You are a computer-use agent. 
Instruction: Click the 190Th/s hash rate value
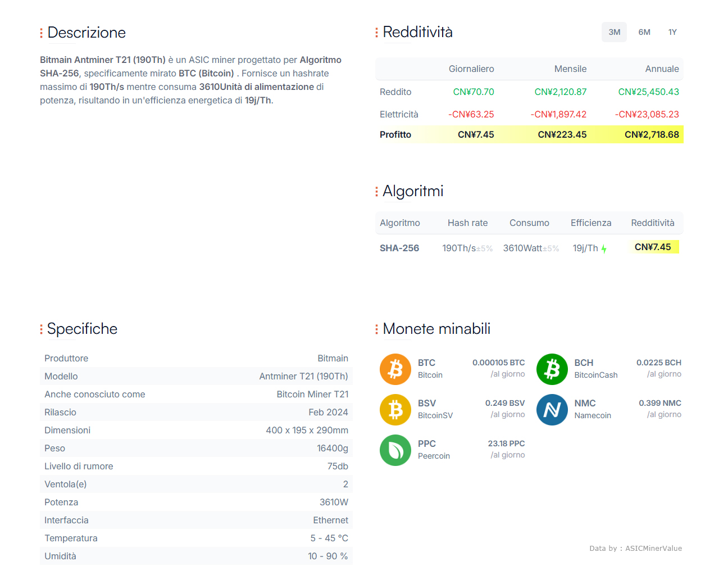459,248
